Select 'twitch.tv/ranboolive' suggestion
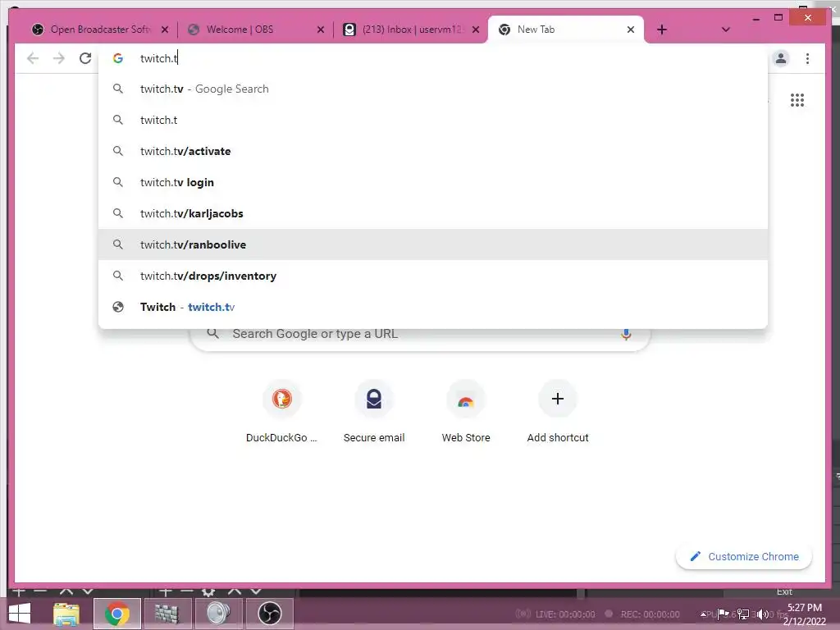840x630 pixels. [433, 244]
